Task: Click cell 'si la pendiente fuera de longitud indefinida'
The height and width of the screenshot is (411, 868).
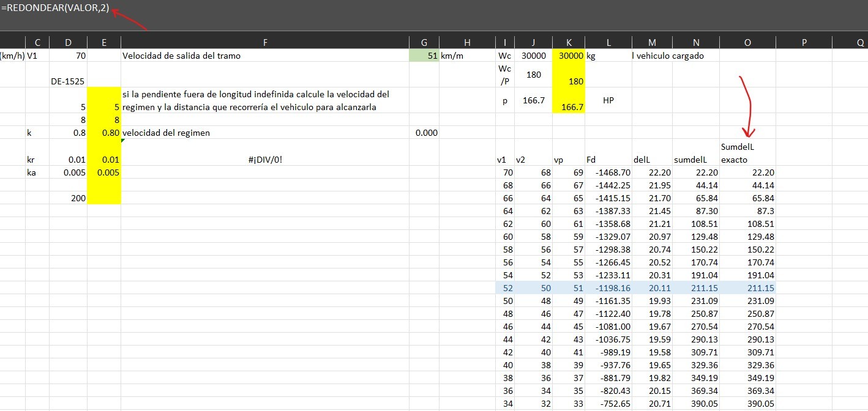Action: tap(265, 100)
